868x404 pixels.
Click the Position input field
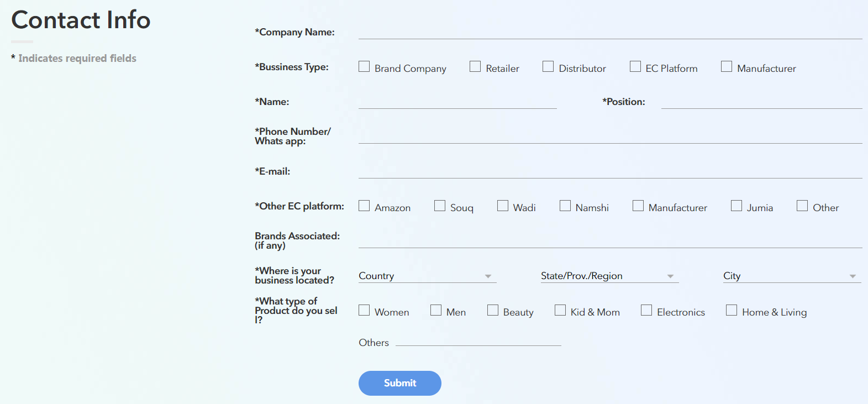(761, 102)
